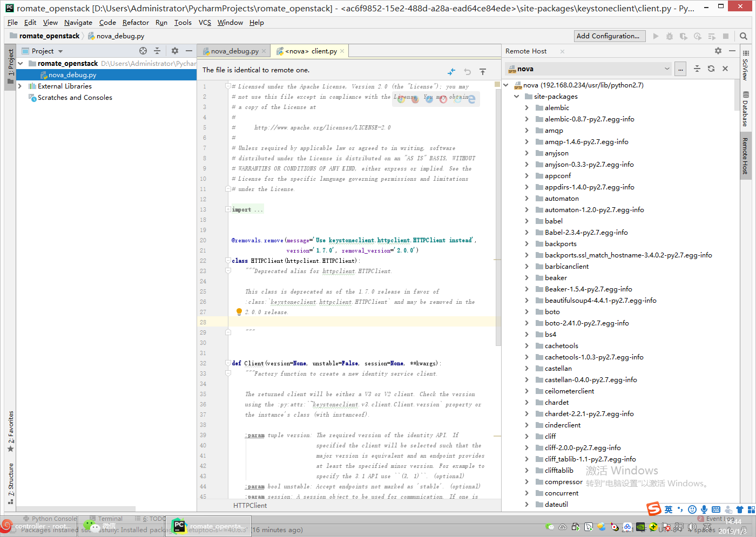
Task: Collapse the romate_openstack project root
Action: click(21, 63)
